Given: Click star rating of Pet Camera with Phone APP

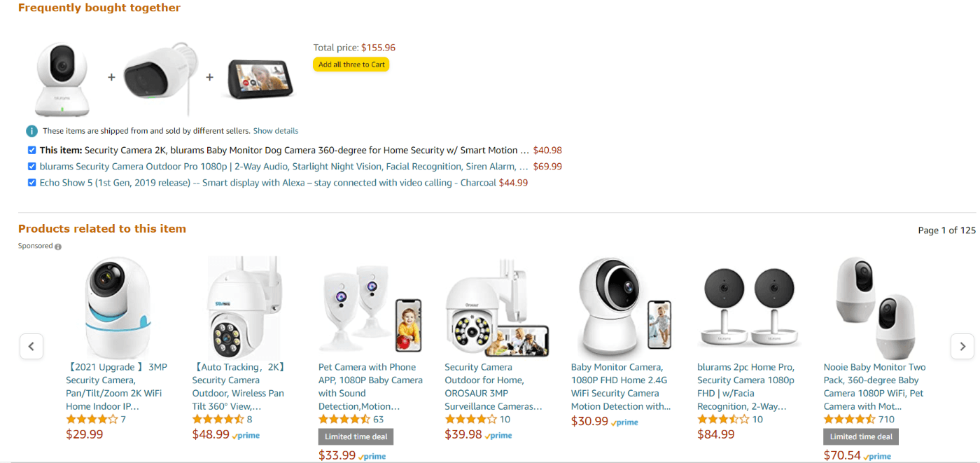Looking at the screenshot, I should coord(344,420).
